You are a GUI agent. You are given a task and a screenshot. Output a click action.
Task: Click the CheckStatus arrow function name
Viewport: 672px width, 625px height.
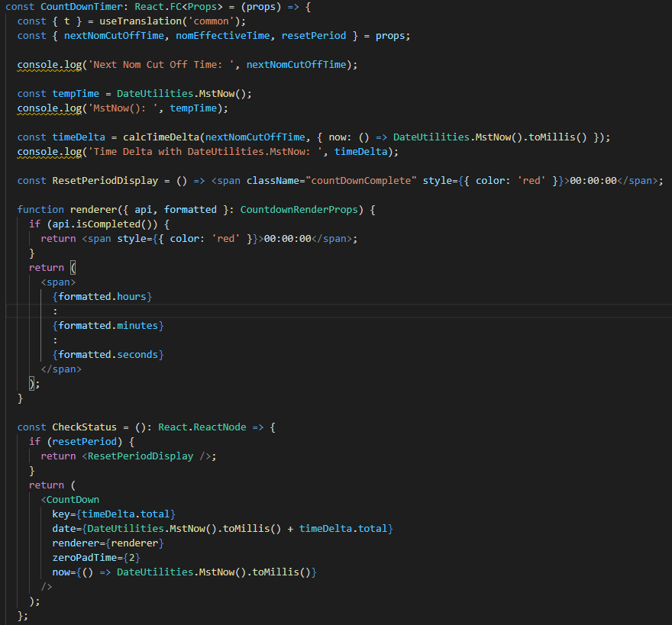pos(83,427)
